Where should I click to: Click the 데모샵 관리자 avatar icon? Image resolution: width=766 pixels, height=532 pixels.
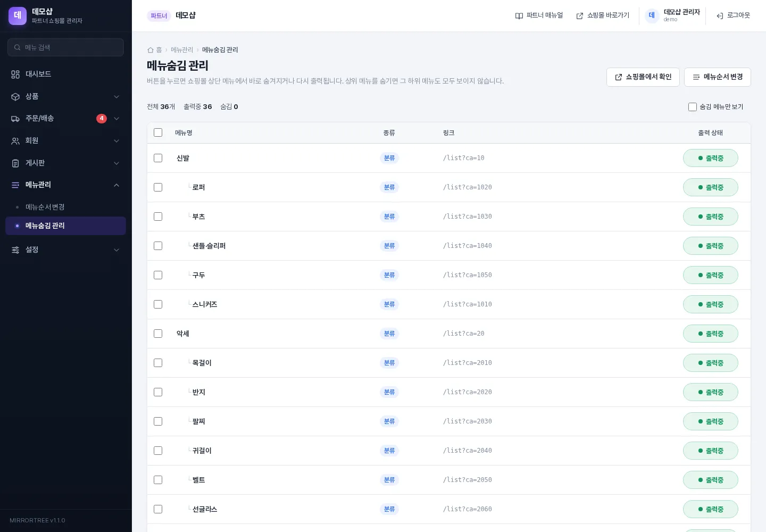pyautogui.click(x=652, y=15)
